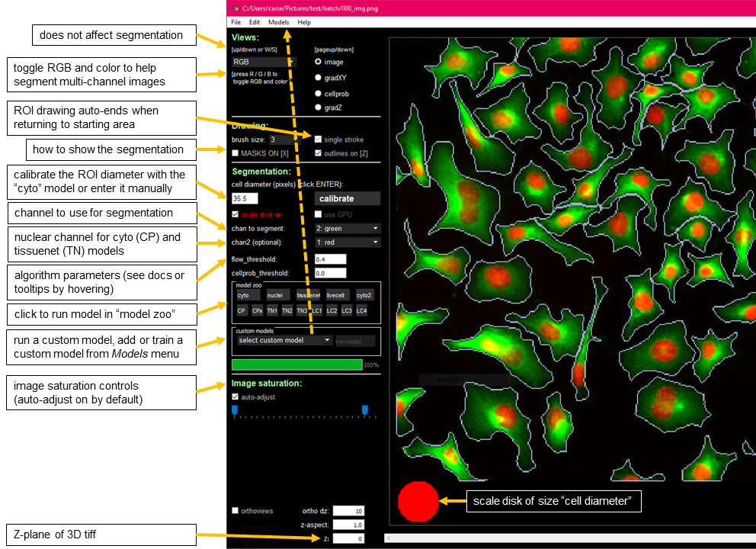Select the livecell model button
Image resolution: width=756 pixels, height=549 pixels.
click(336, 295)
